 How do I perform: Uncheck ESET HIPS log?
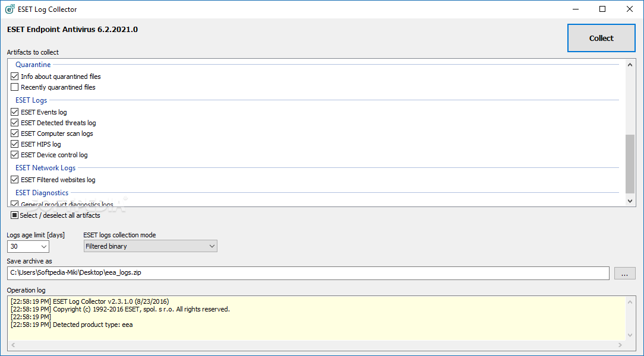(15, 144)
